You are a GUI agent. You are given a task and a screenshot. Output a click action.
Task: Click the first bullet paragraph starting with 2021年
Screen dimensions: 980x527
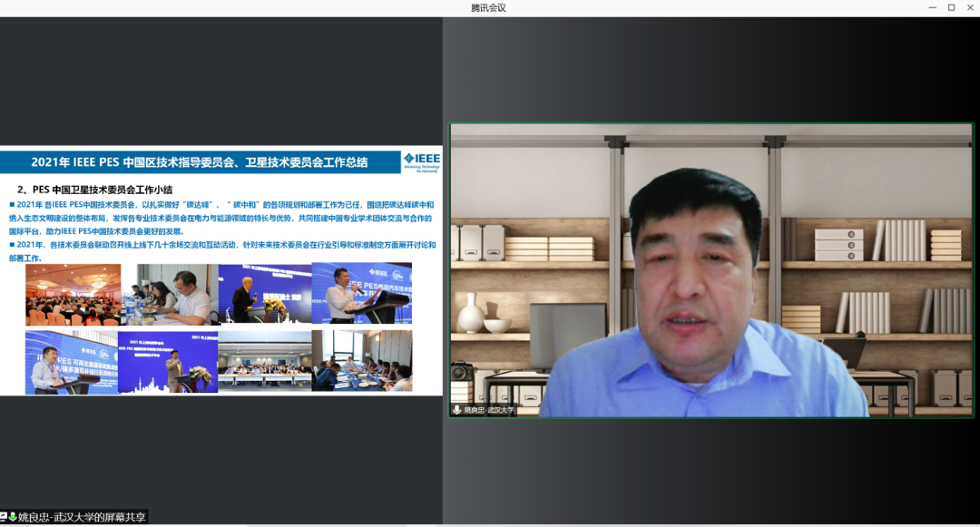pos(221,218)
